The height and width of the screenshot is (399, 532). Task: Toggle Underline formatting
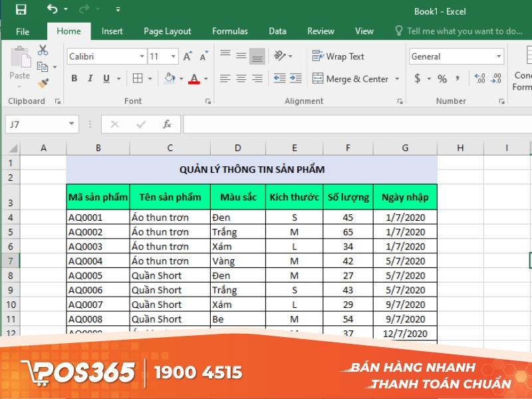(106, 78)
